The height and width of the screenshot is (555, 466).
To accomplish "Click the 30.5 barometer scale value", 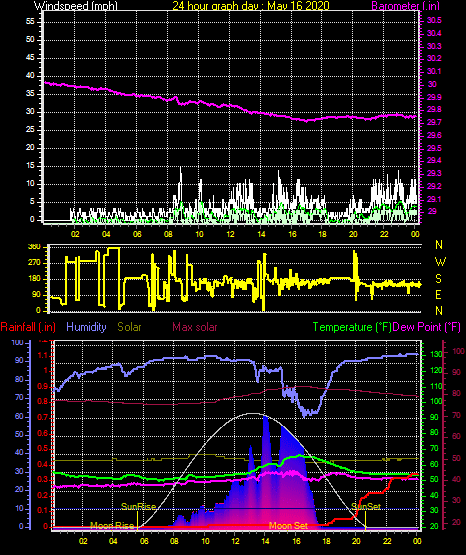I will pyautogui.click(x=434, y=21).
